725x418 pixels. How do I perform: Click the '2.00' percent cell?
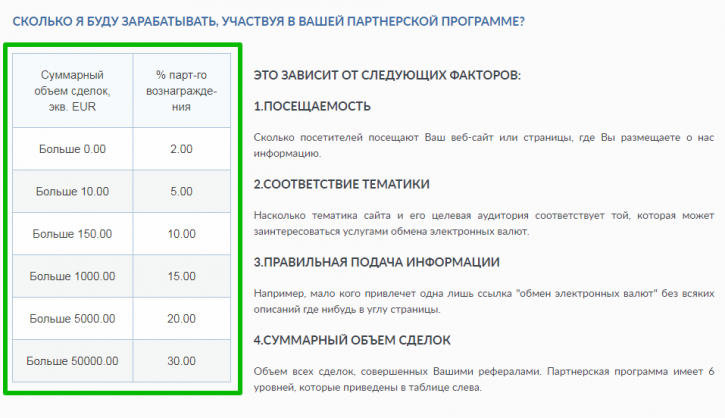[x=182, y=149]
